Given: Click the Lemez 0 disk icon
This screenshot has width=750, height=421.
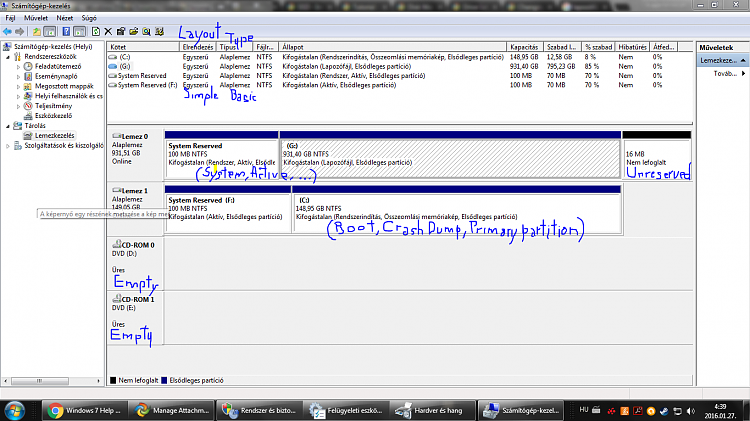Looking at the screenshot, I should [x=116, y=136].
